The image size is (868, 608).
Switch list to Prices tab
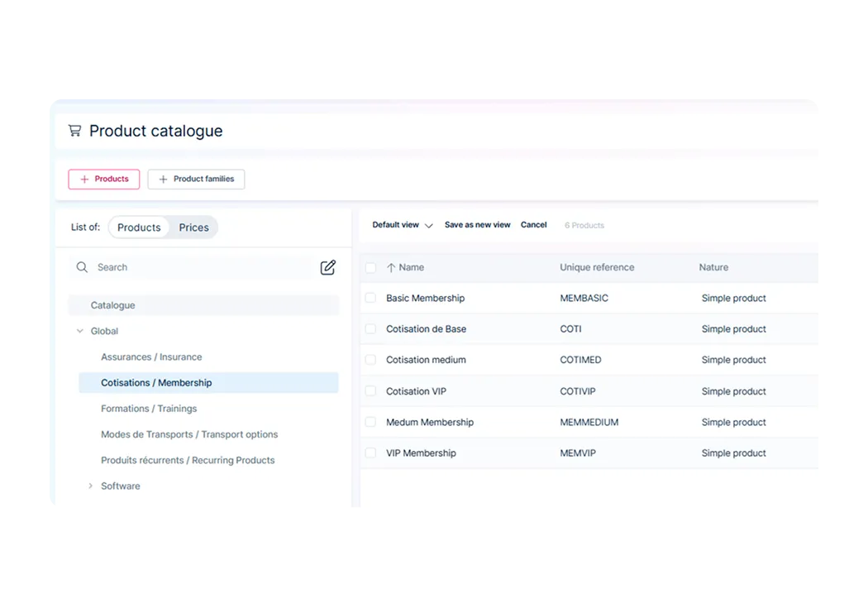(x=193, y=227)
